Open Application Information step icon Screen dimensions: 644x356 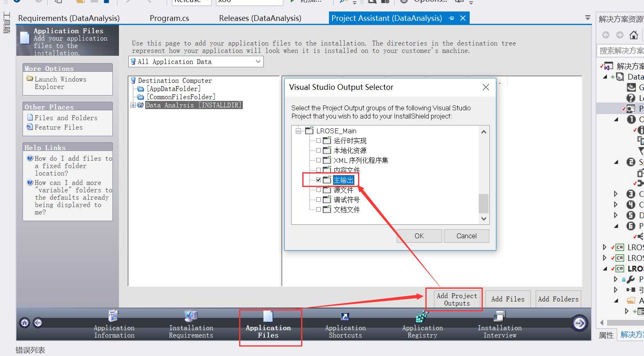pyautogui.click(x=114, y=316)
